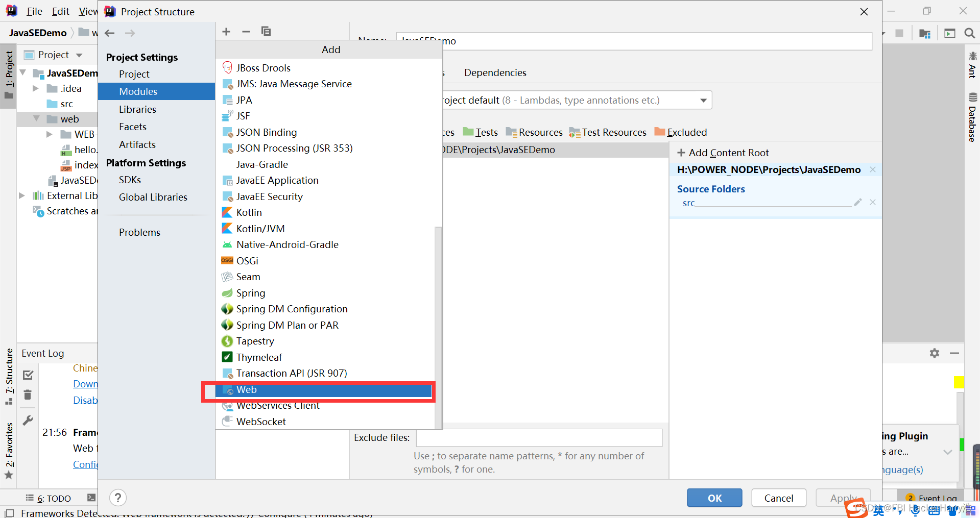Expand the .idea folder node

click(36, 88)
